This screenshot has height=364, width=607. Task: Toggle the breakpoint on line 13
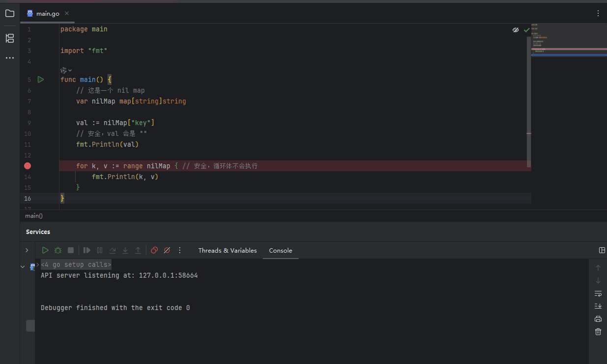28,166
